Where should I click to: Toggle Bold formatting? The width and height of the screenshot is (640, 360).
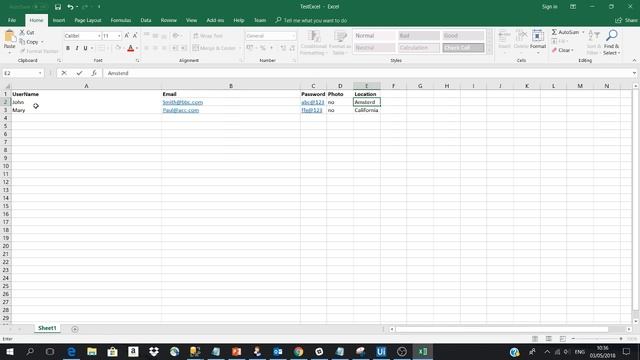(x=68, y=48)
